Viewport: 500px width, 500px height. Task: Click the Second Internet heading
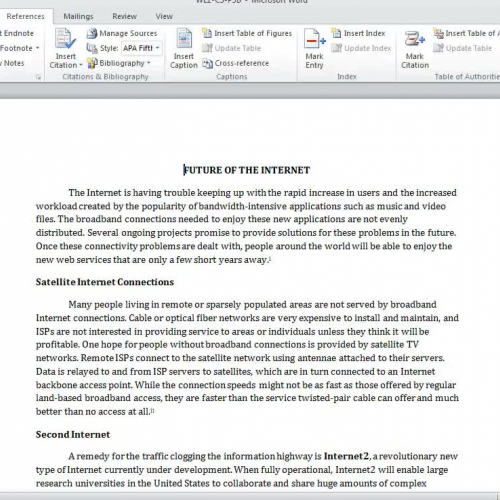(73, 435)
